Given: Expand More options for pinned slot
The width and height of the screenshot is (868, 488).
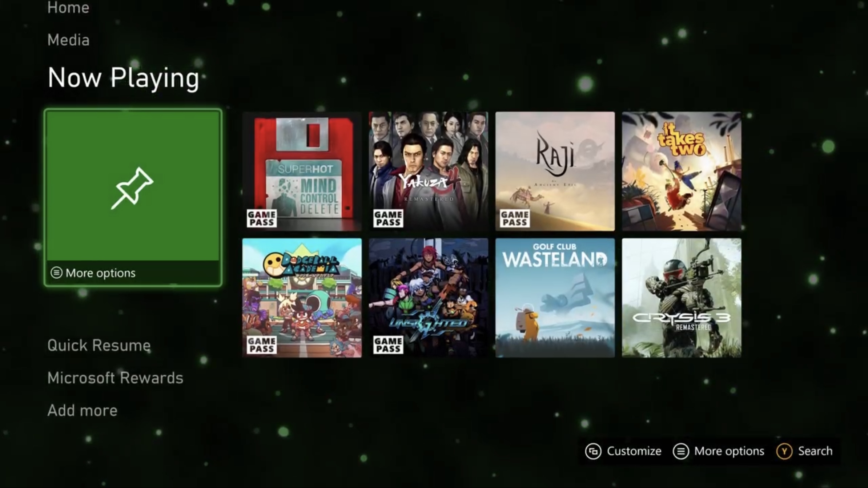Looking at the screenshot, I should point(92,273).
